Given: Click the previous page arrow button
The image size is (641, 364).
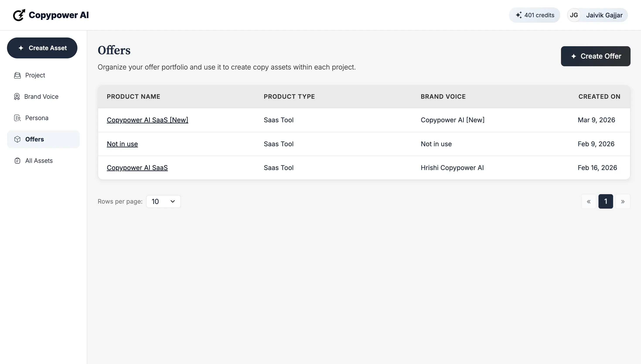Looking at the screenshot, I should (589, 201).
